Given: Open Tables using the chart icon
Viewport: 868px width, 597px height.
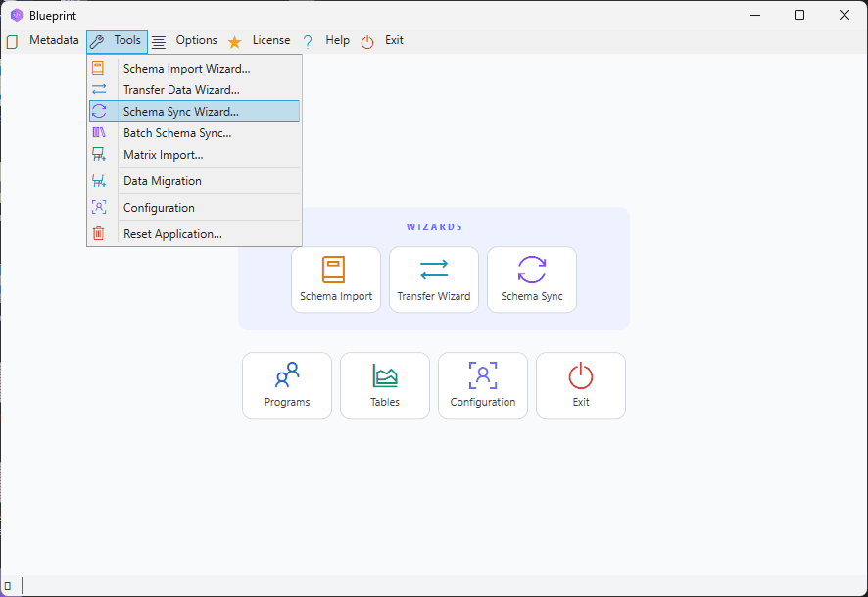Looking at the screenshot, I should point(384,376).
